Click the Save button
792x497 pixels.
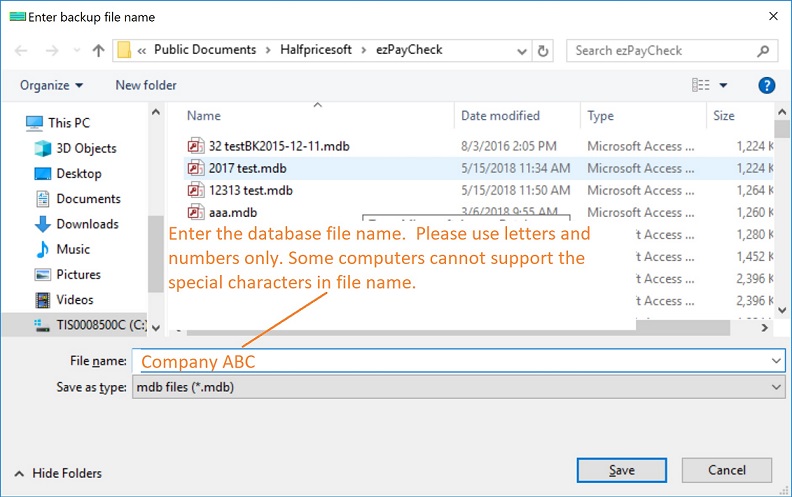coord(621,470)
